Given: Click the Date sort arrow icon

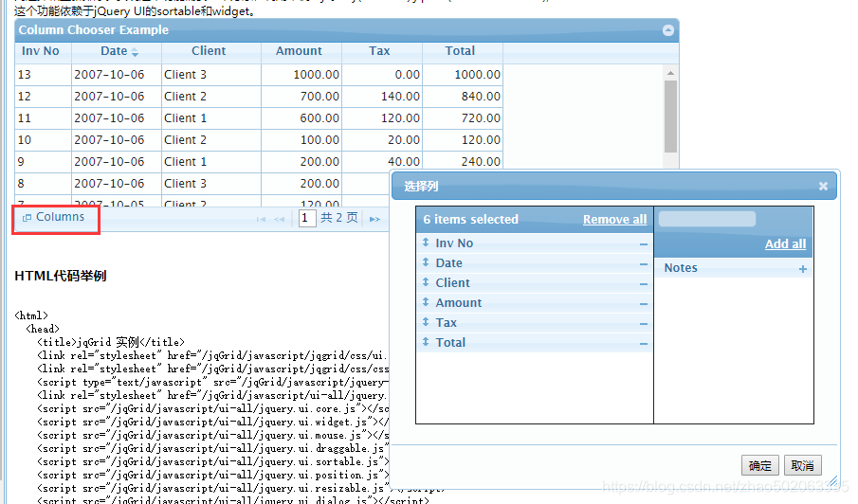Looking at the screenshot, I should (136, 52).
